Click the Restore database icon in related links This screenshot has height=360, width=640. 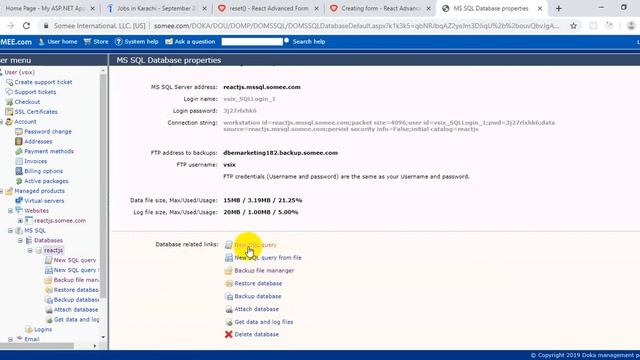point(229,283)
